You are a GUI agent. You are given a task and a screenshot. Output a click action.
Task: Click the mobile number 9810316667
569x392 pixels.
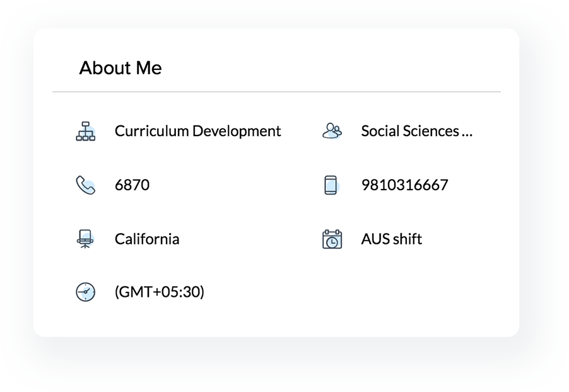404,185
